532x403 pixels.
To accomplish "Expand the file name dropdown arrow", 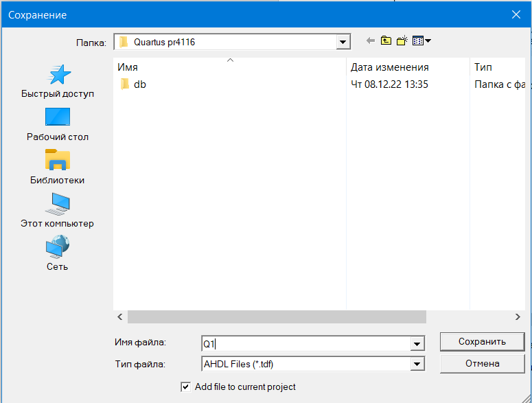I will [417, 344].
